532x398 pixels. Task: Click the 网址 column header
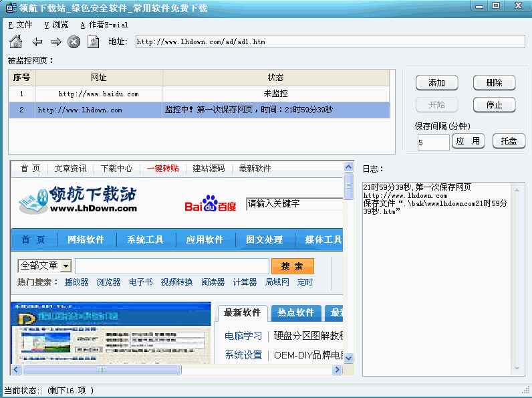coord(98,78)
